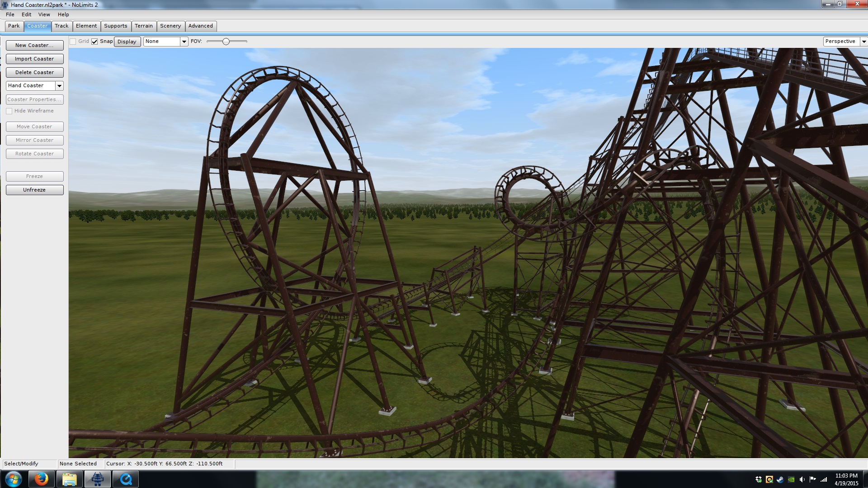Open Windows Explorer folder icon
The image size is (868, 488).
click(x=69, y=479)
